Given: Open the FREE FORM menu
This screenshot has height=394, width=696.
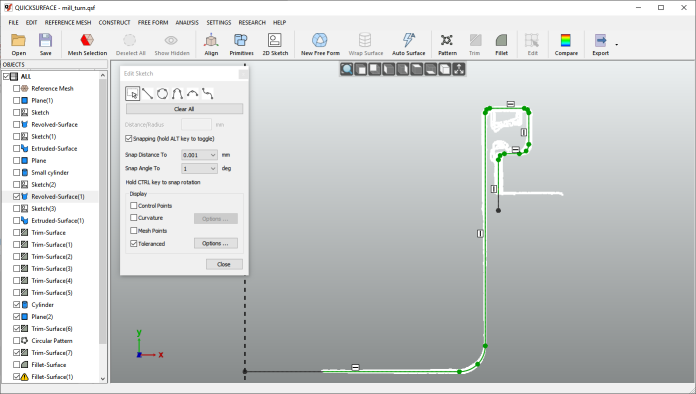Looking at the screenshot, I should 153,22.
